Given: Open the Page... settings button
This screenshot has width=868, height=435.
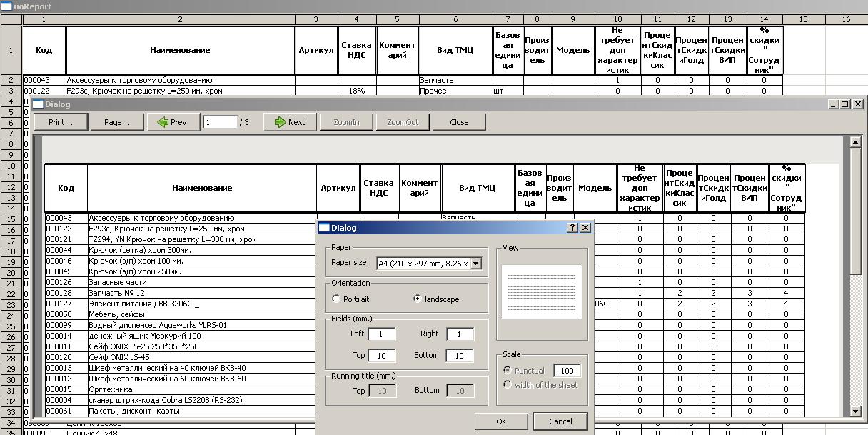Looking at the screenshot, I should click(x=117, y=122).
